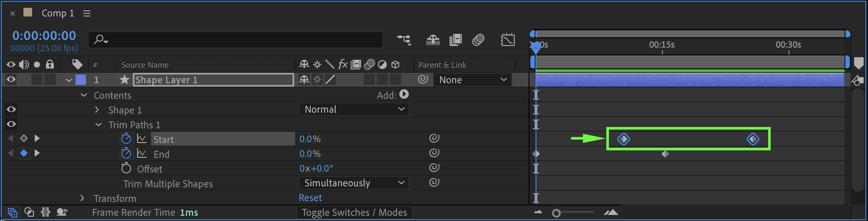Viewport: 868px width, 221px height.
Task: Click Toggle Switches / Modes button
Action: pyautogui.click(x=354, y=212)
